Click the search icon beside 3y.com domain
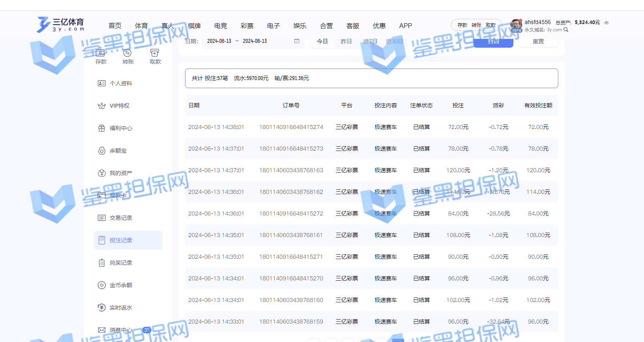Image resolution: width=644 pixels, height=342 pixels. (x=566, y=30)
